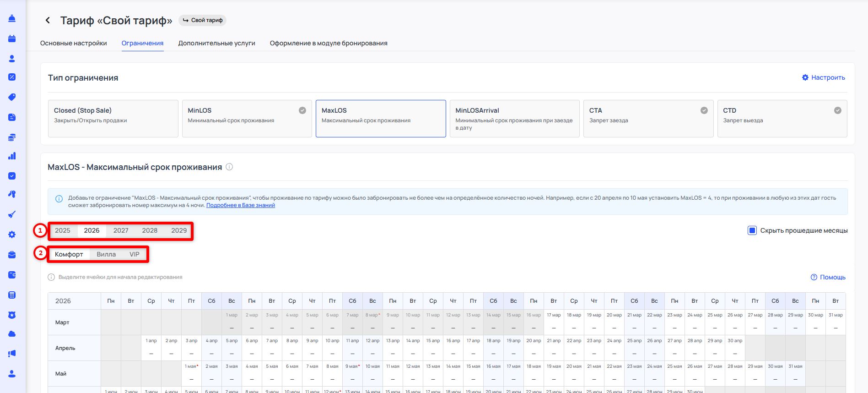
Task: Select the Closed (Stop Sale) restriction card
Action: 113,119
